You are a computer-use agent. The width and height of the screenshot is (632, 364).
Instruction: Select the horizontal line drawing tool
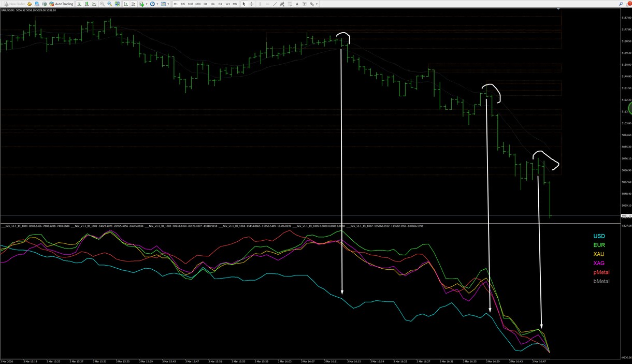tap(267, 4)
